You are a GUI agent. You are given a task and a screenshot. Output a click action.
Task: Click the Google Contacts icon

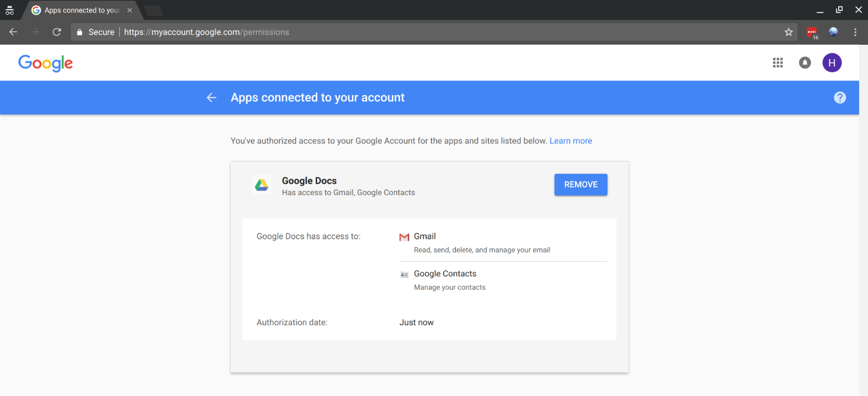[x=404, y=275]
